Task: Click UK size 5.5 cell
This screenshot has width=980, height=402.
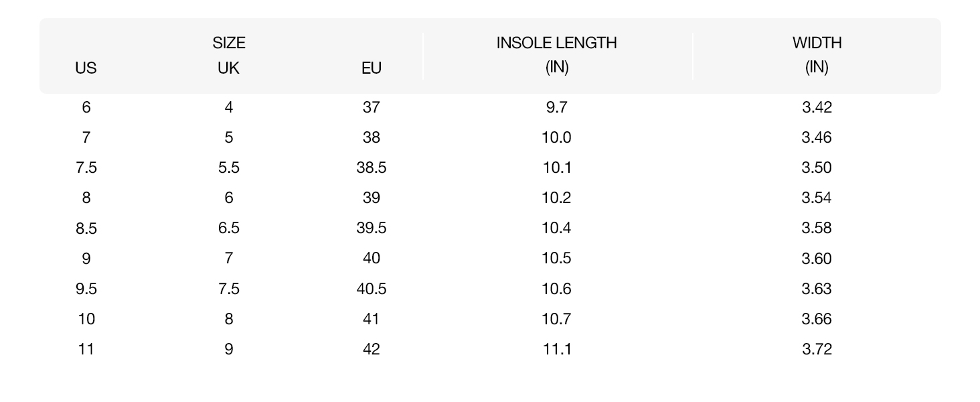Action: pyautogui.click(x=229, y=167)
